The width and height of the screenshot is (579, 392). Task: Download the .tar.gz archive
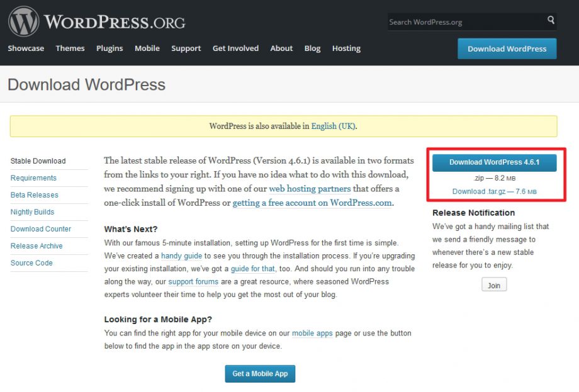click(479, 192)
